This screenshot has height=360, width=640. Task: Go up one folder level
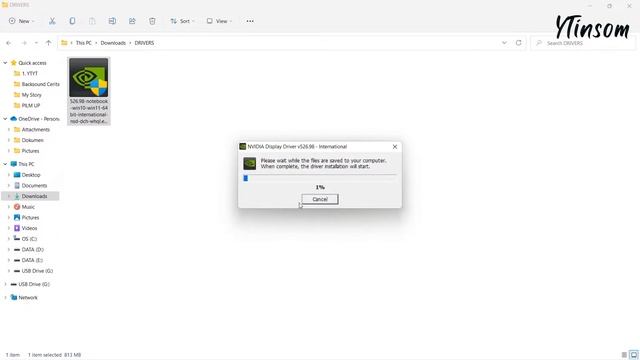(49, 43)
